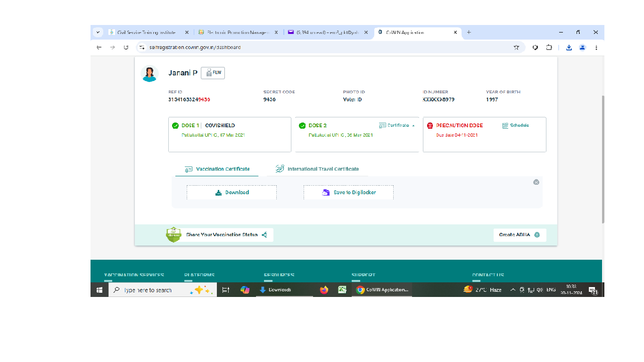Show hidden system tray icons
Image resolution: width=644 pixels, height=362 pixels.
pos(512,290)
